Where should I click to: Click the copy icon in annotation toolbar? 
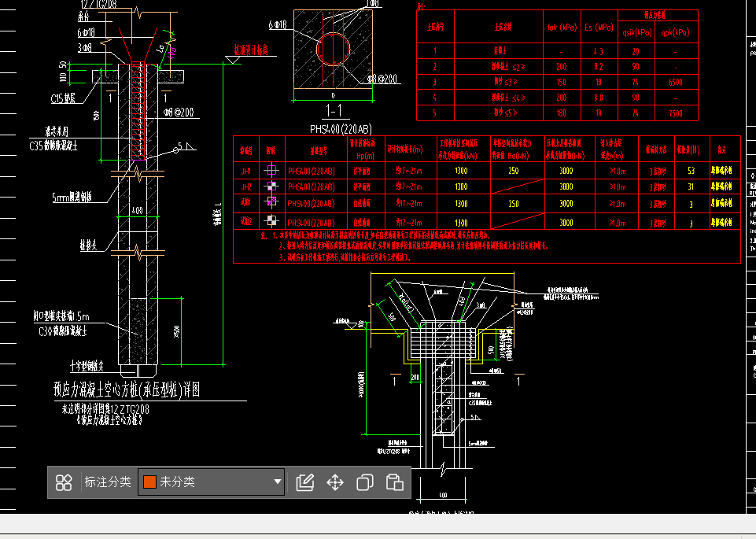365,482
